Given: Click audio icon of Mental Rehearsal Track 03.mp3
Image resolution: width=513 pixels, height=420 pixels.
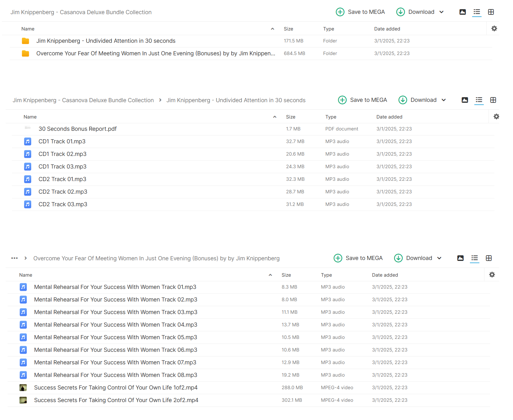Looking at the screenshot, I should point(23,312).
